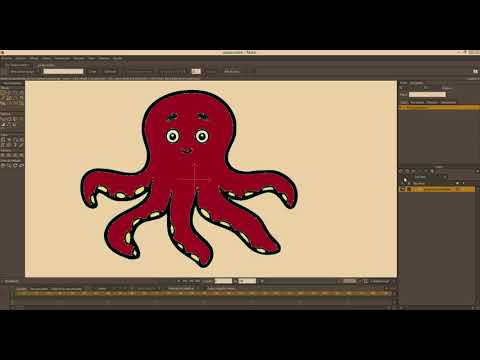The height and width of the screenshot is (360, 480).
Task: Open the File menu
Action: (x=7, y=58)
